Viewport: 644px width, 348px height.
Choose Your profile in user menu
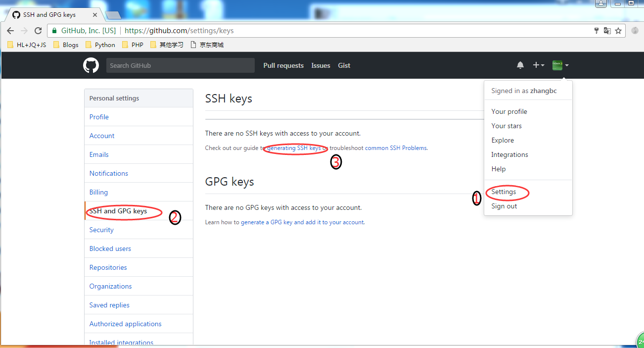528,111
